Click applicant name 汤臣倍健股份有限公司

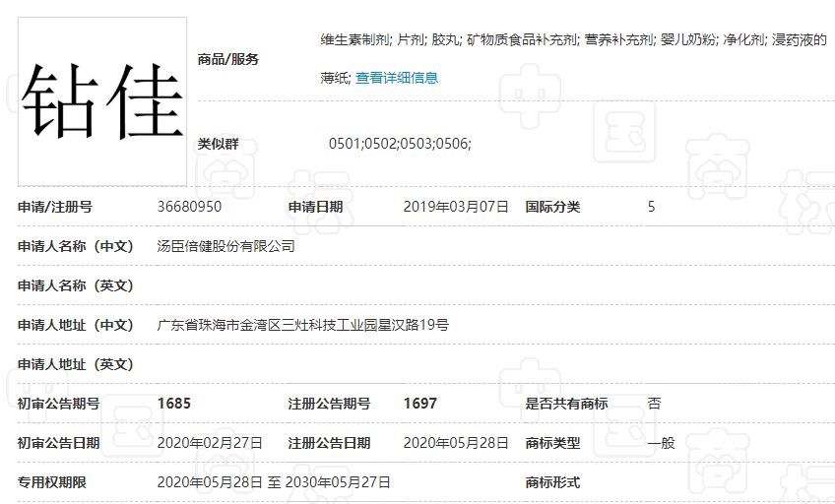click(225, 246)
